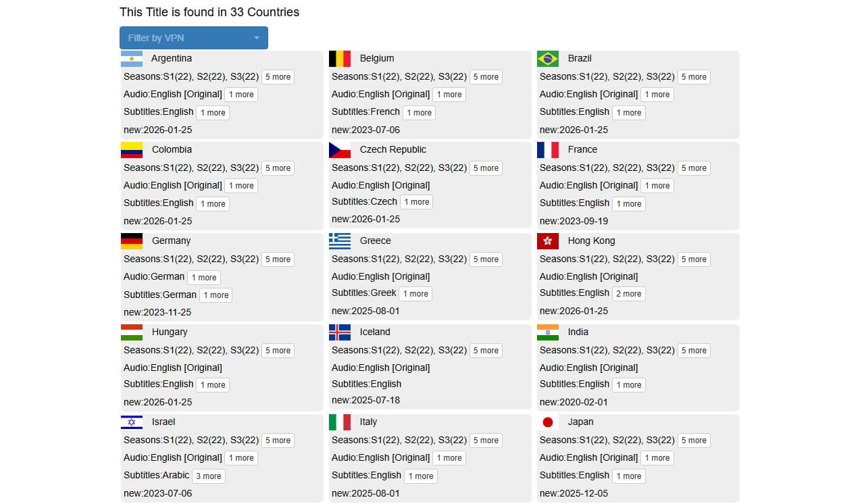Click the Hong Kong flag icon
The image size is (862, 504).
click(x=548, y=241)
